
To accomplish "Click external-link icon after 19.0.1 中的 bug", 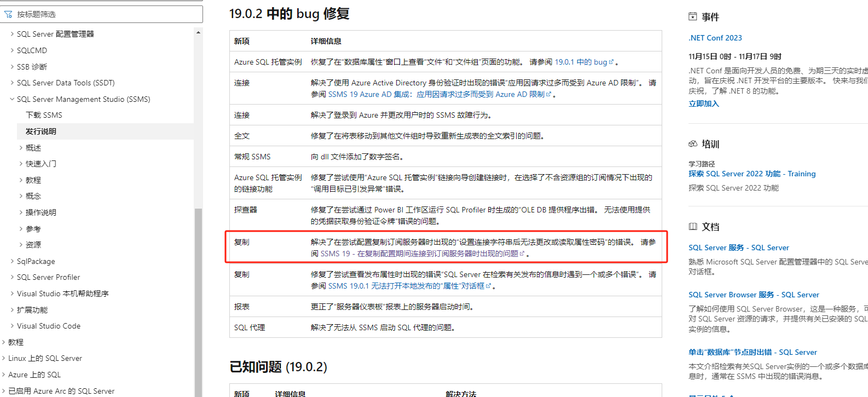I will pyautogui.click(x=611, y=62).
